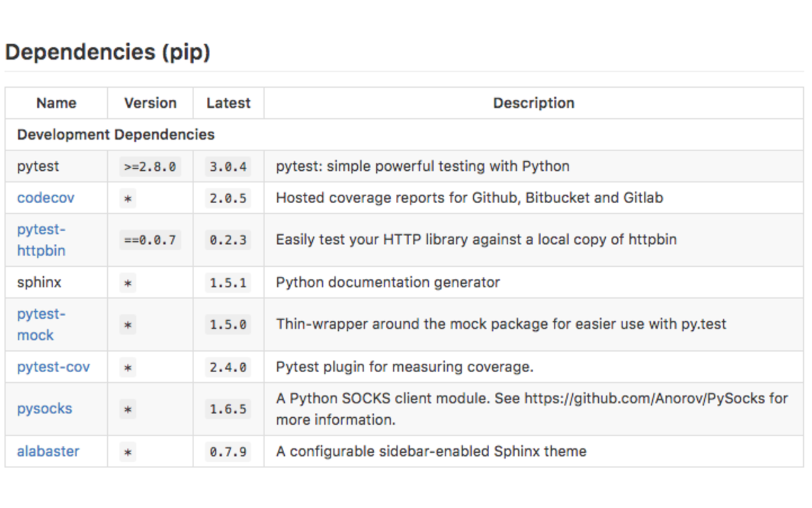Click the 'Easily test your HTTP library' description
Image resolution: width=812 pixels, height=508 pixels.
[x=476, y=240]
